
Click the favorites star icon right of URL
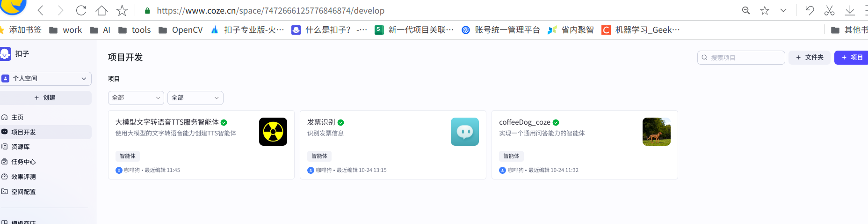point(765,10)
